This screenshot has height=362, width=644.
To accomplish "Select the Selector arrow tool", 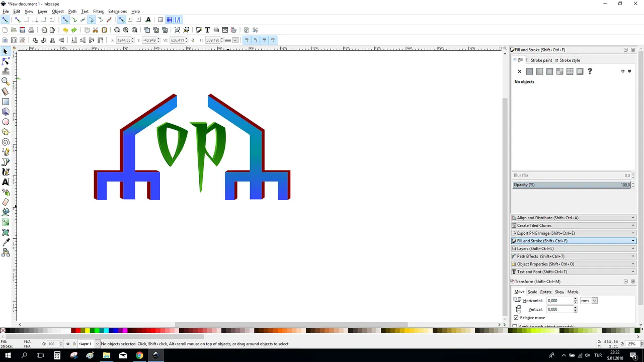I will (6, 51).
